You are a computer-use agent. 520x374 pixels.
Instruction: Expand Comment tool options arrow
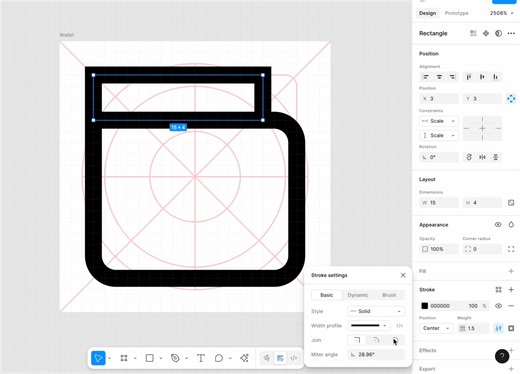[230, 358]
